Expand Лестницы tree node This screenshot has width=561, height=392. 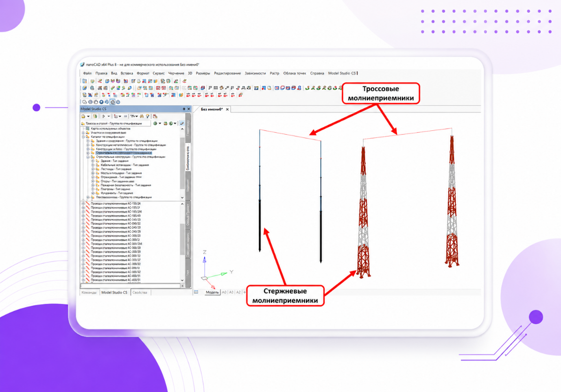[92, 169]
